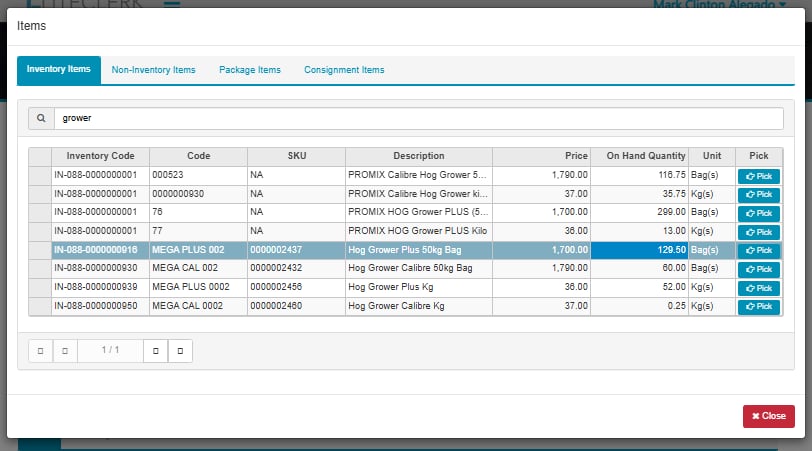The height and width of the screenshot is (451, 812).
Task: Pick the Hog Grower Calibre 60kg Bag
Action: click(759, 269)
